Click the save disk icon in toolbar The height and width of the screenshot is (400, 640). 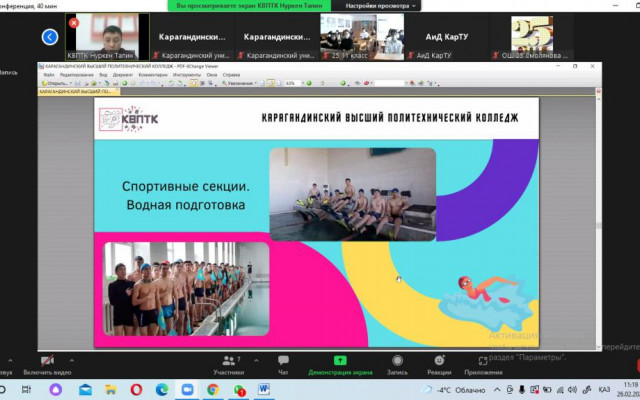coord(78,83)
